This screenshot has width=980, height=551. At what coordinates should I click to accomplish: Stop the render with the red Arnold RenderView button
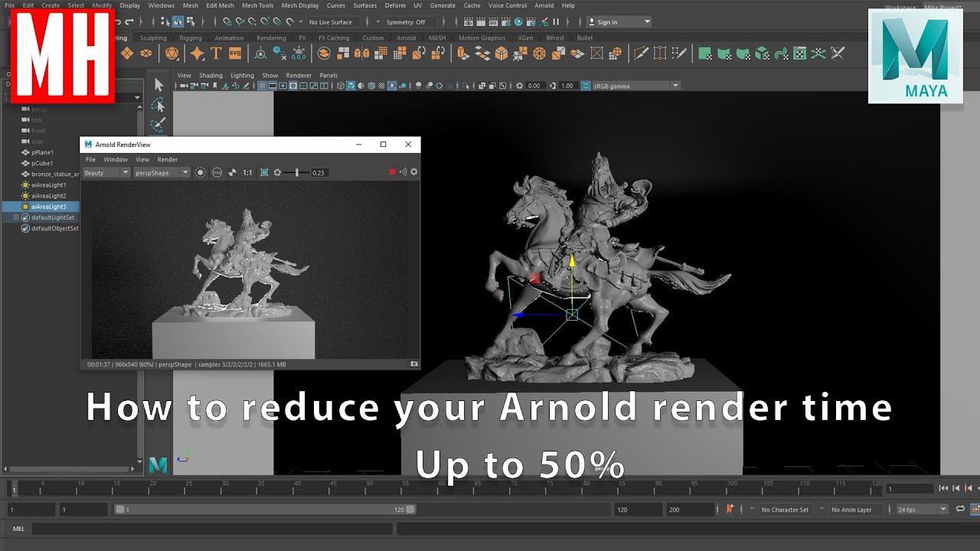[392, 172]
